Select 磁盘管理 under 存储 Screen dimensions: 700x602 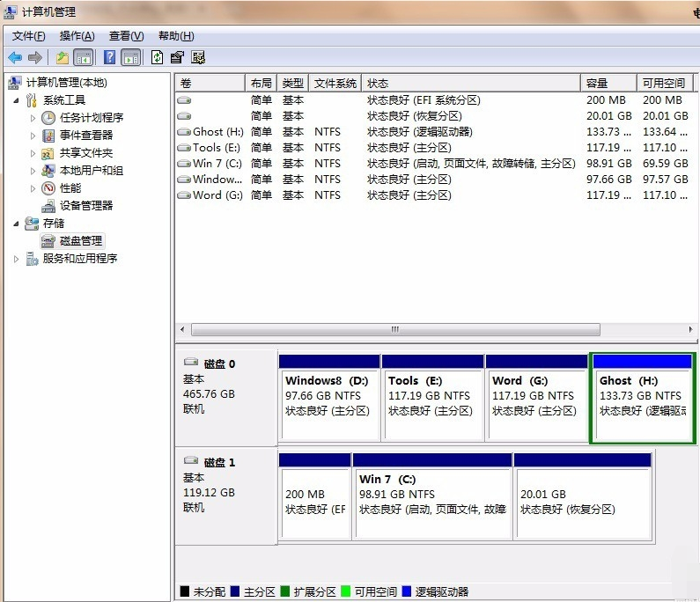click(80, 240)
